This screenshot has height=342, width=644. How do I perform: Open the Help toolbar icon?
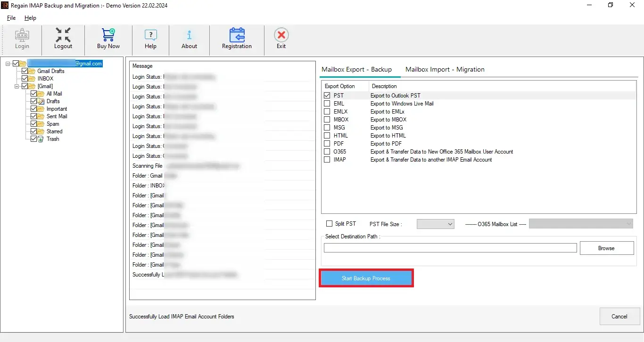pyautogui.click(x=151, y=35)
